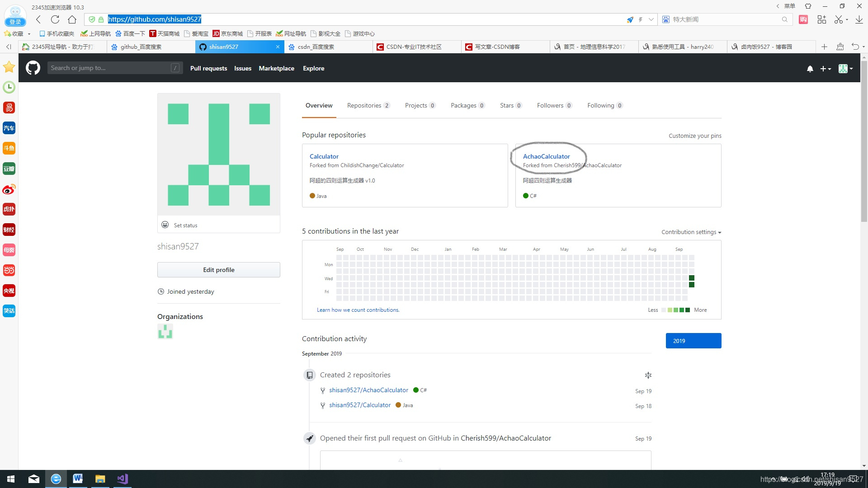Viewport: 868px width, 488px height.
Task: Click the collapse icon beside Created 2 repositories
Action: click(x=648, y=375)
